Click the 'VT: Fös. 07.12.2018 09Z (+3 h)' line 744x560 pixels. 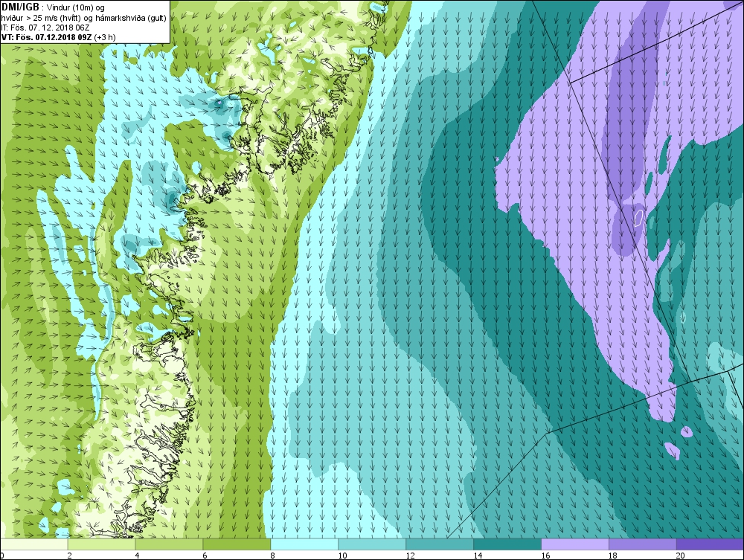pos(58,37)
